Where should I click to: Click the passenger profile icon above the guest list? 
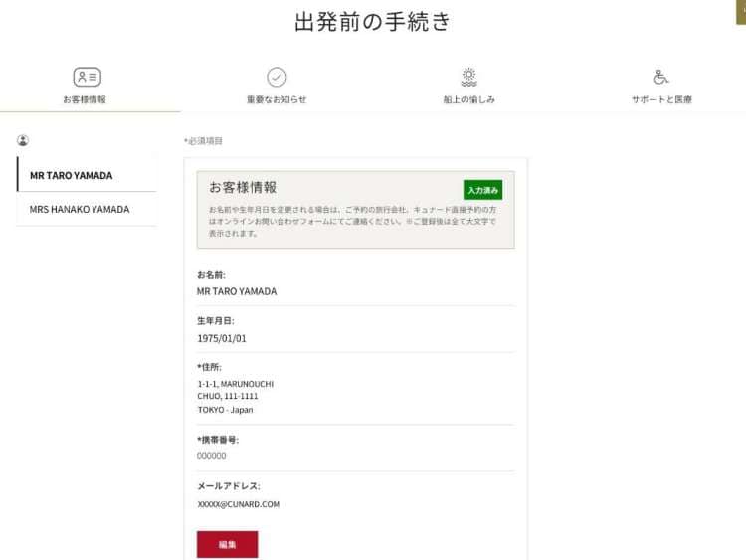23,140
